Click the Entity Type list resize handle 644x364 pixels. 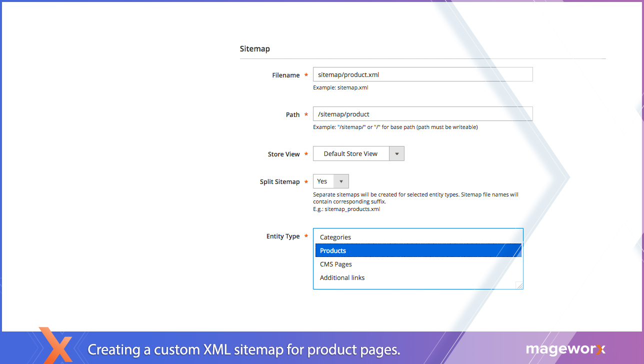[x=519, y=285]
